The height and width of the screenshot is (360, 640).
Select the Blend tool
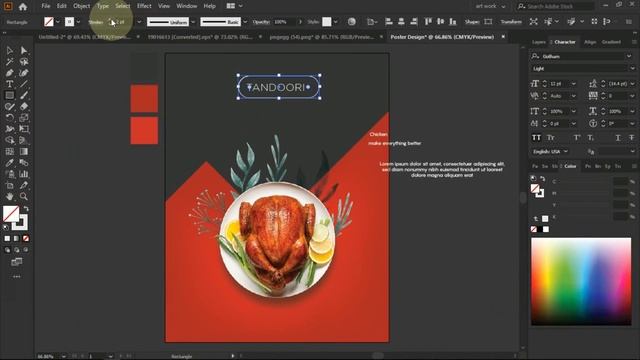[x=24, y=163]
